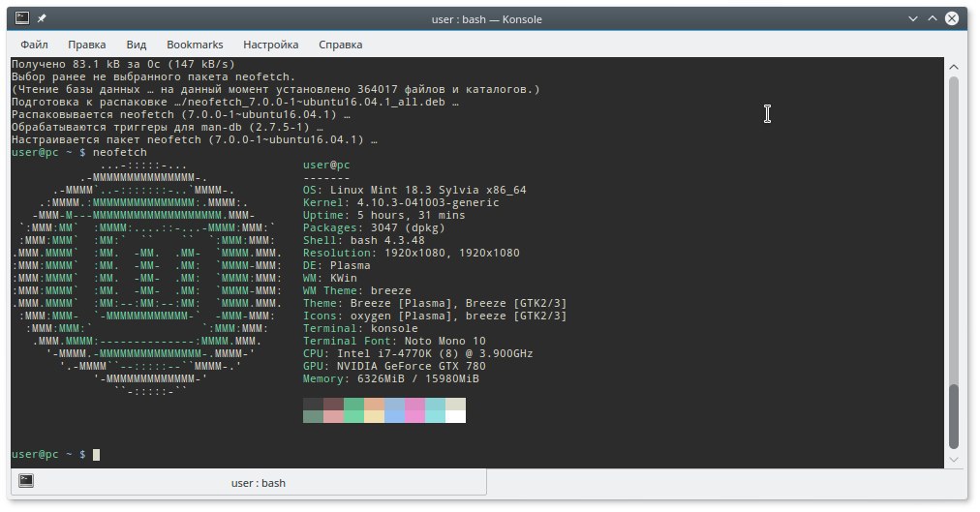Click the 'user@pc ~ $ neofetch' command line
Screen dimensions: 980x512
click(79, 152)
